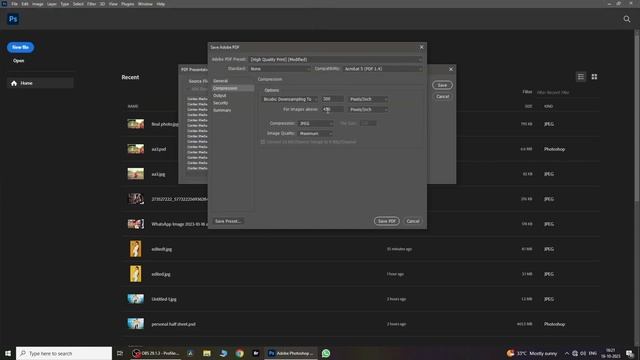Viewport: 640px width, 360px height.
Task: Click the Filter Recent Files field
Action: (567, 92)
